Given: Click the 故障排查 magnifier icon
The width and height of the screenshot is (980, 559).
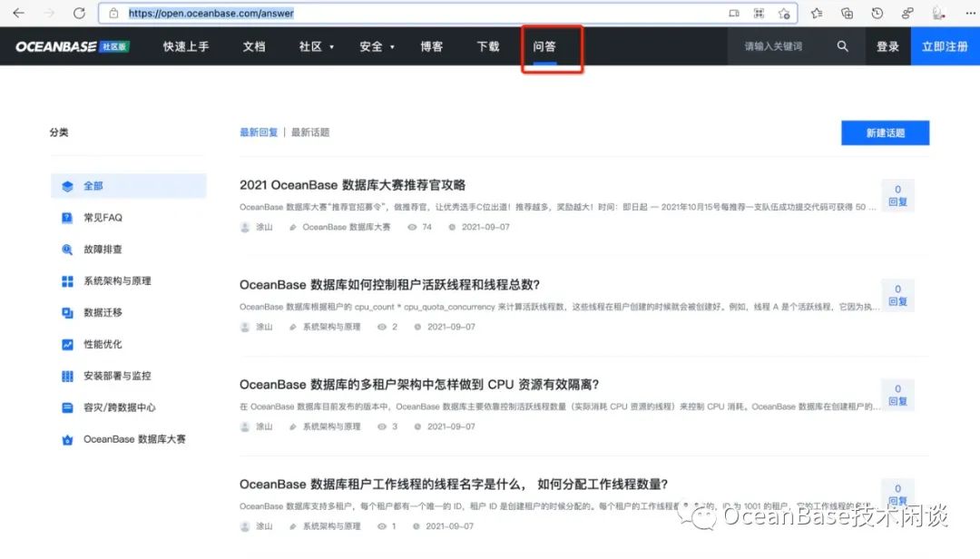Looking at the screenshot, I should click(67, 250).
